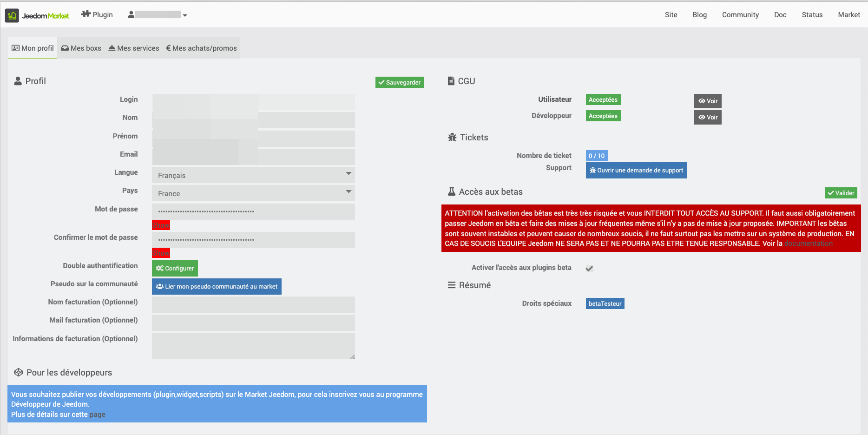Switch to the Mes services tab
Screen dimensions: 868x435
[x=134, y=48]
